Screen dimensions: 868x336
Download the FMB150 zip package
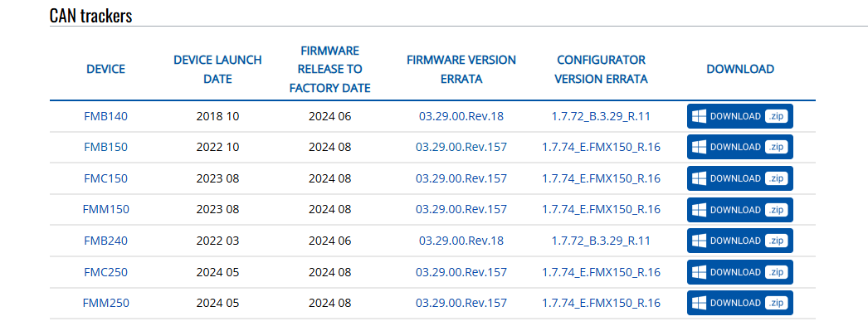tap(739, 147)
